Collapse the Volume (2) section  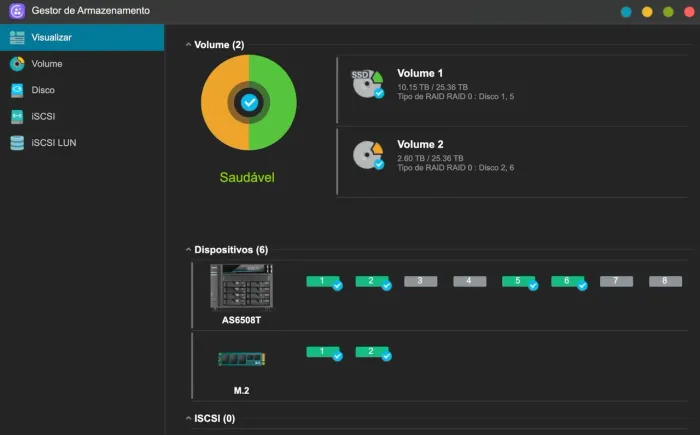[188, 45]
